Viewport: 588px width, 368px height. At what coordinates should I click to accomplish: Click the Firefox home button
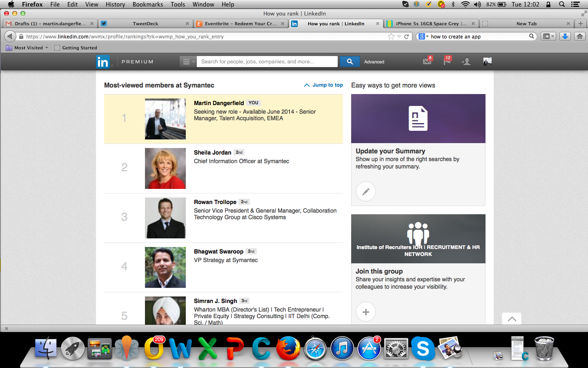pos(579,36)
